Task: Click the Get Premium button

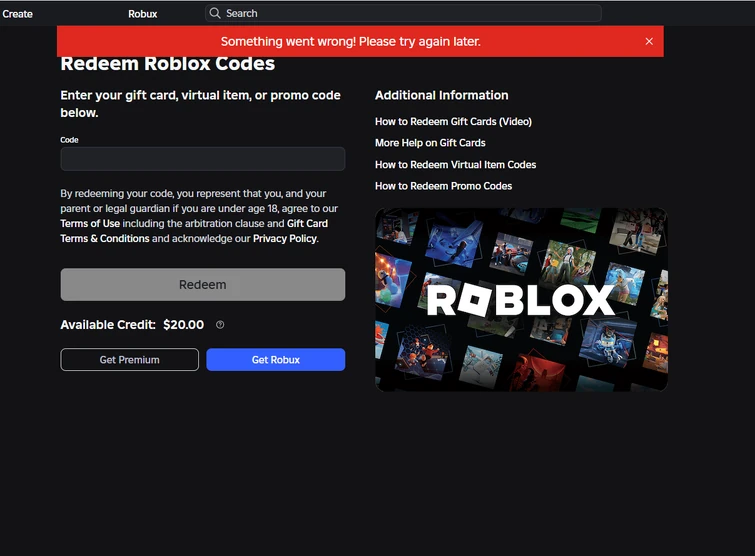Action: [x=130, y=360]
